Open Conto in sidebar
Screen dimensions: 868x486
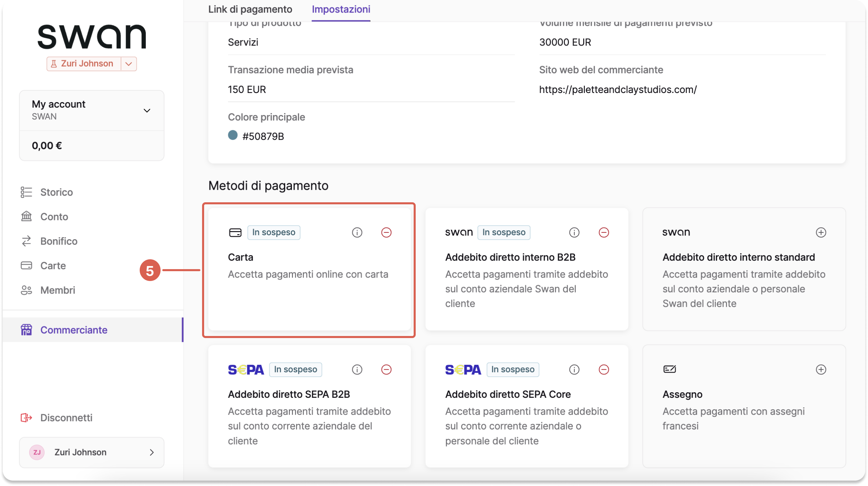[54, 217]
